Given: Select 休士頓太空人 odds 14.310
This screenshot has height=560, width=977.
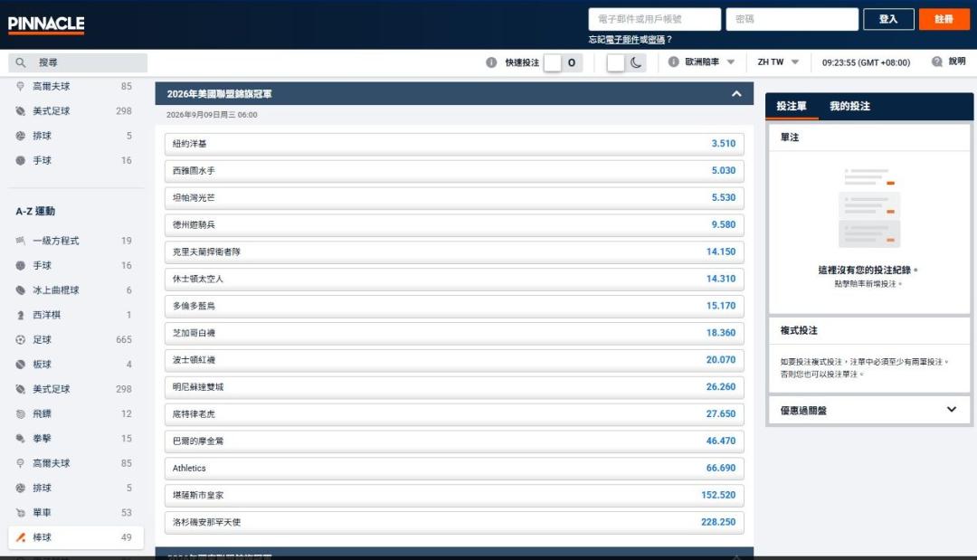Looking at the screenshot, I should [454, 279].
